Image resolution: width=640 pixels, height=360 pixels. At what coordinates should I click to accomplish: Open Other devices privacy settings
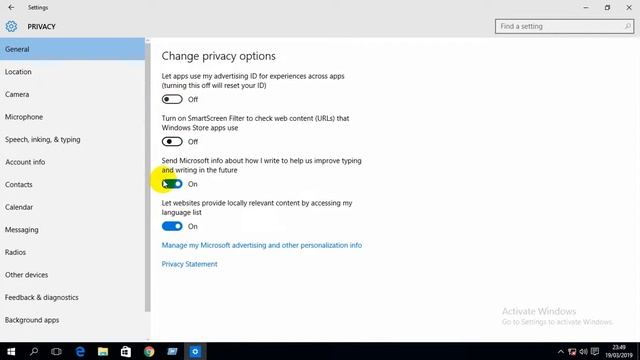click(72, 275)
